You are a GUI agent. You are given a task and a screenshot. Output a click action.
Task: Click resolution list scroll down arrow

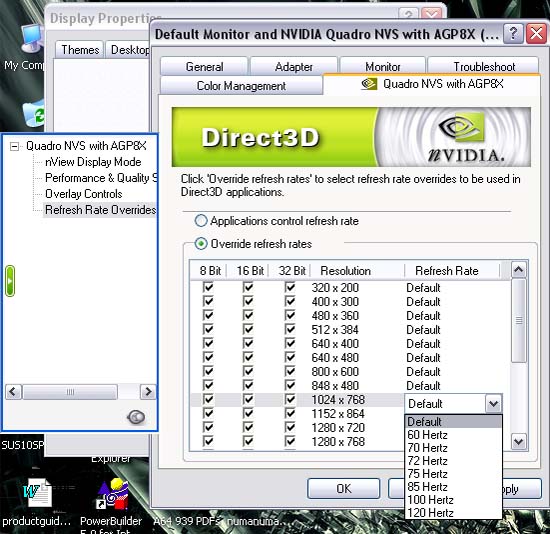(518, 441)
